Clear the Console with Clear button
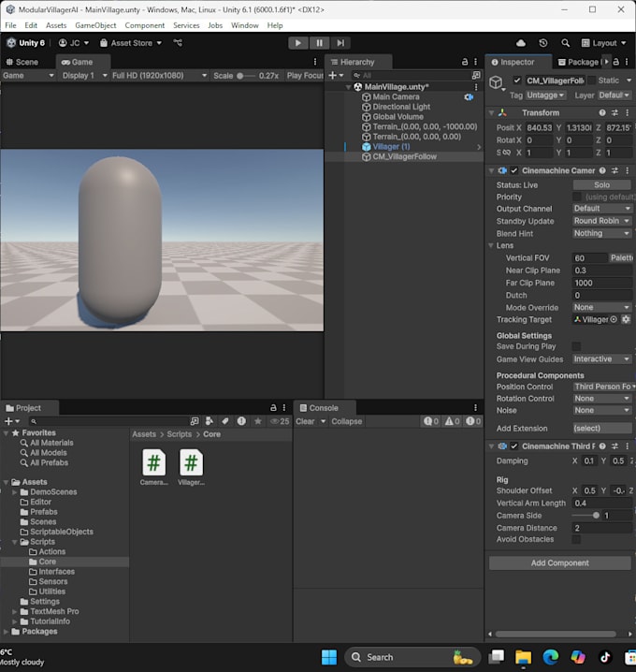Screen dimensions: 636x672 pyautogui.click(x=305, y=421)
